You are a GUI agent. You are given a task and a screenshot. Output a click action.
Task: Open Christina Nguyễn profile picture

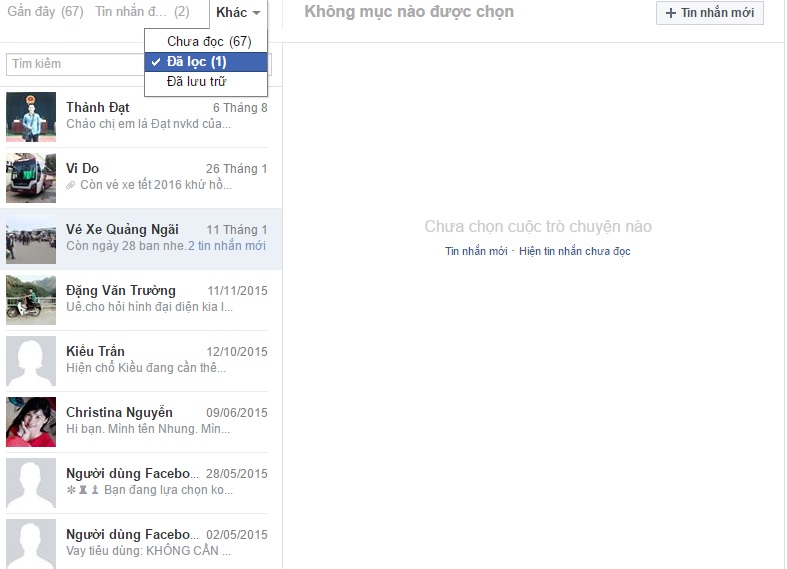click(31, 422)
